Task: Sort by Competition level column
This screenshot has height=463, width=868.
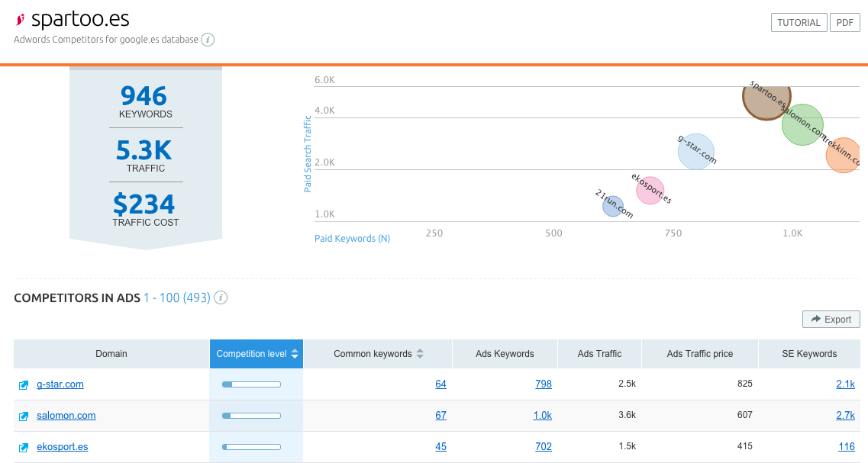Action: click(x=256, y=354)
